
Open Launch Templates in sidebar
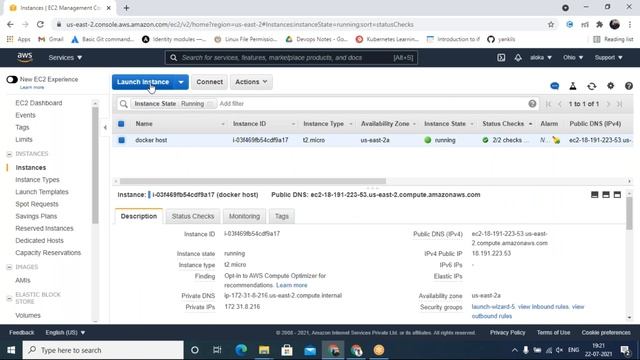tap(42, 192)
